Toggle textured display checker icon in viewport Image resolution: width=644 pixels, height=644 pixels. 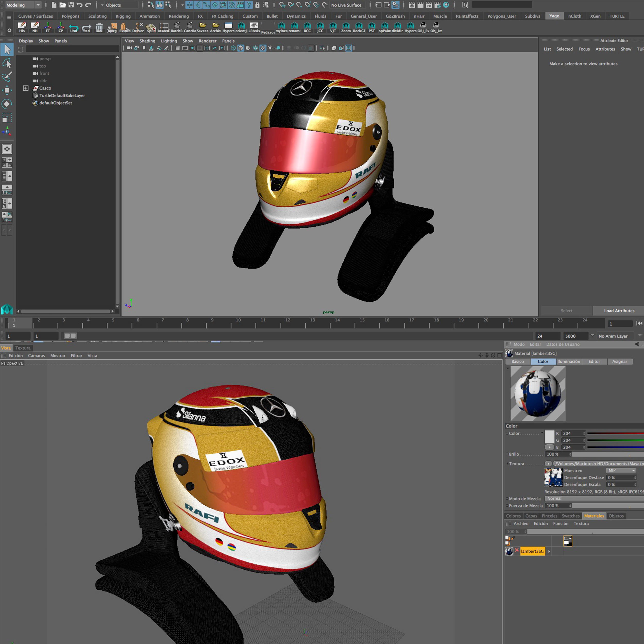click(x=263, y=48)
